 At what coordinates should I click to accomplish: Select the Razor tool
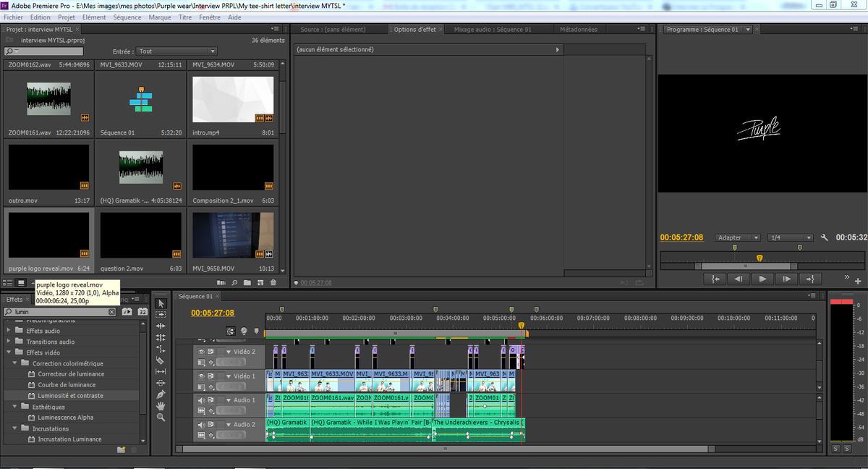coord(161,360)
